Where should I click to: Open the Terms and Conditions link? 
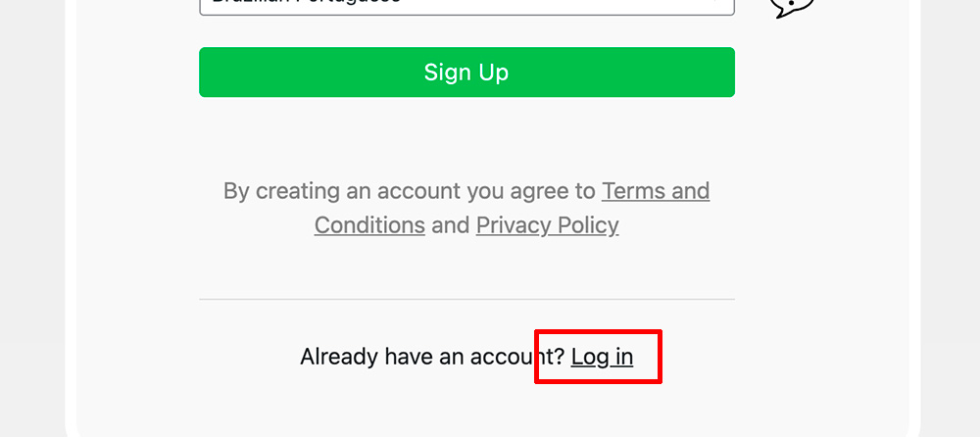[656, 191]
